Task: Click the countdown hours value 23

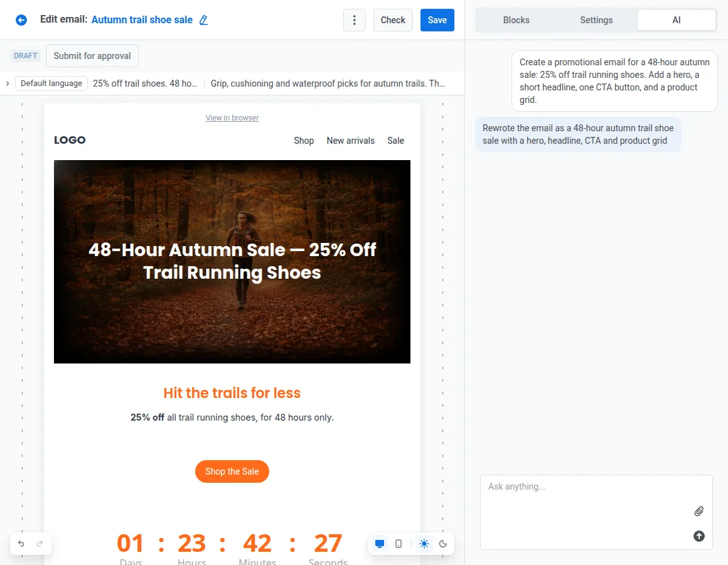Action: click(x=192, y=543)
